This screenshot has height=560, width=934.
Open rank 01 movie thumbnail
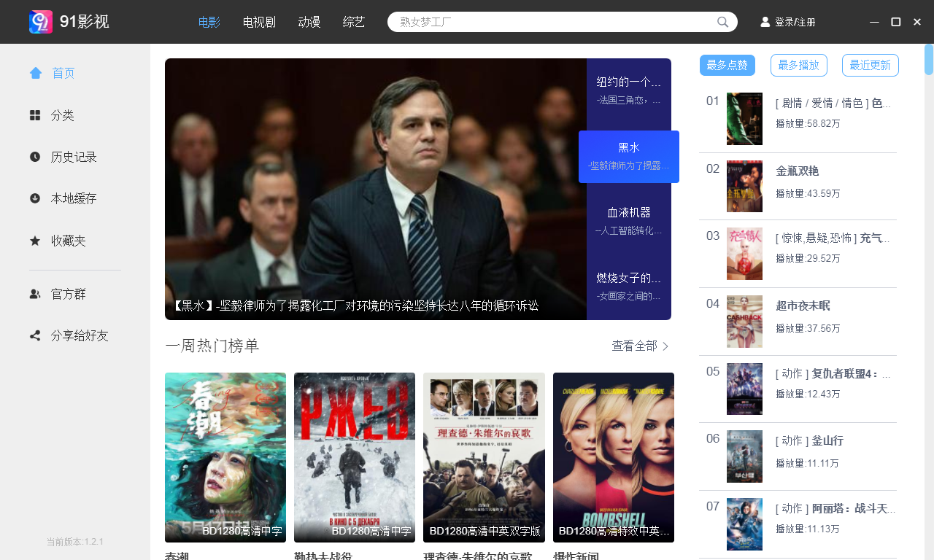click(x=744, y=119)
